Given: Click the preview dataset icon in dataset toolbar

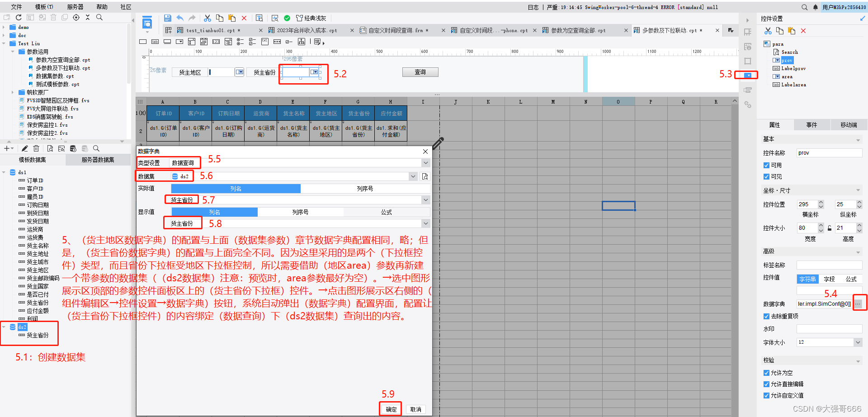Looking at the screenshot, I should (50, 148).
